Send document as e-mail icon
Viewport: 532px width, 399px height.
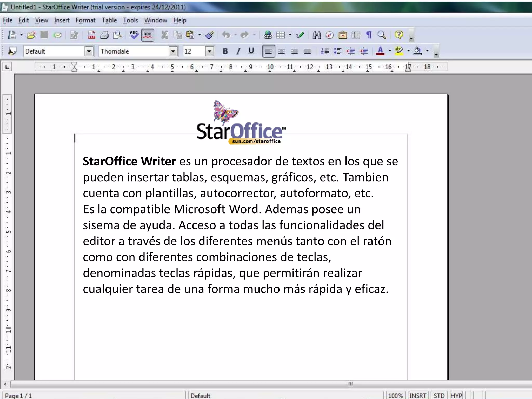[x=57, y=35]
